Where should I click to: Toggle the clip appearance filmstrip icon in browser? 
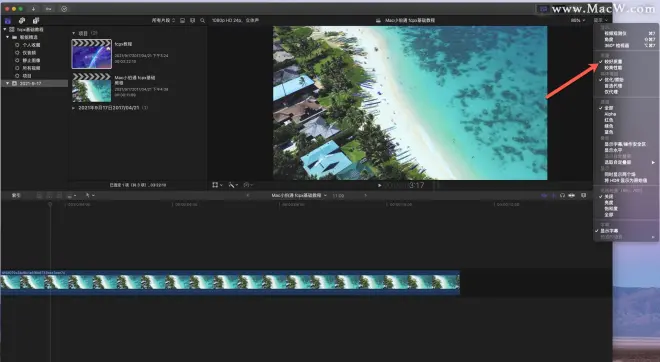pyautogui.click(x=182, y=20)
